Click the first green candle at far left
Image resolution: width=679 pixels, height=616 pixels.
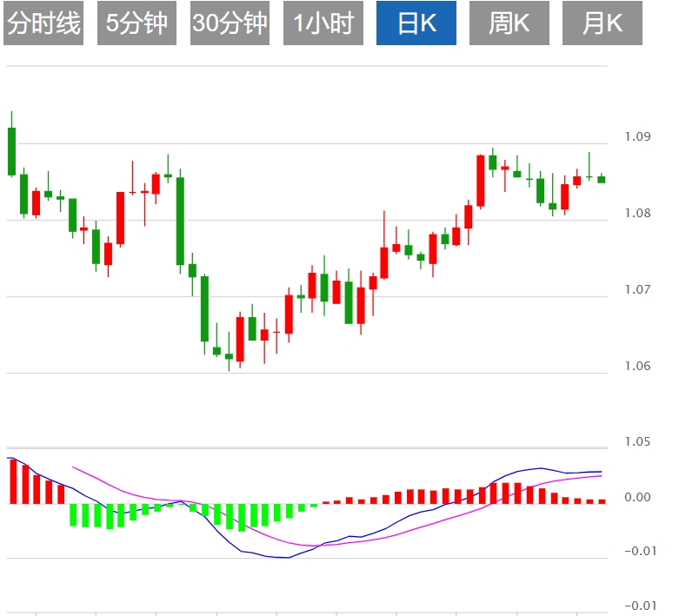point(12,150)
